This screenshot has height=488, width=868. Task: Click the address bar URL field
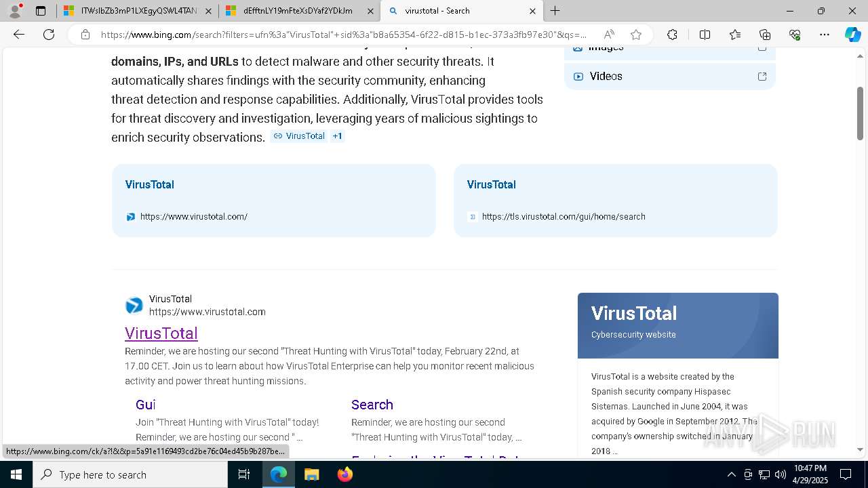pos(344,35)
